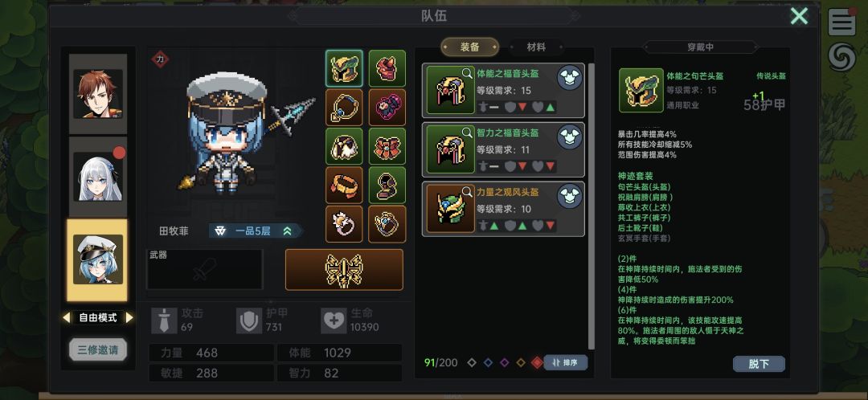Switch mode with left arrow of 自由模式
Screen dimensions: 868x400
click(x=67, y=317)
